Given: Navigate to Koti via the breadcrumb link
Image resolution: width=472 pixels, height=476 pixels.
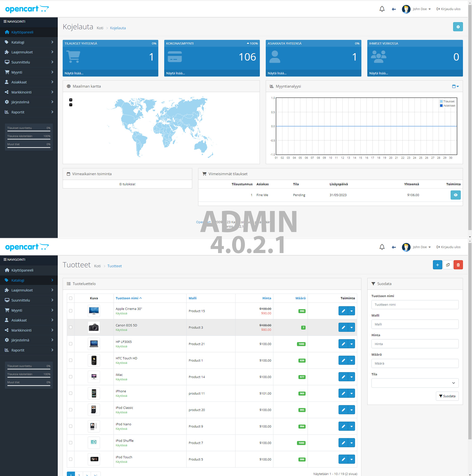Looking at the screenshot, I should [97, 266].
